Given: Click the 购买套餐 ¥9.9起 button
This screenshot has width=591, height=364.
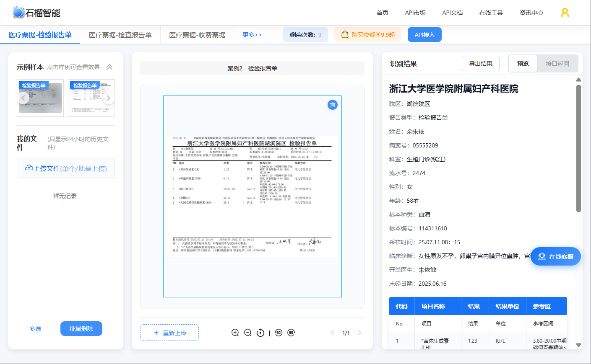Looking at the screenshot, I should (x=368, y=34).
